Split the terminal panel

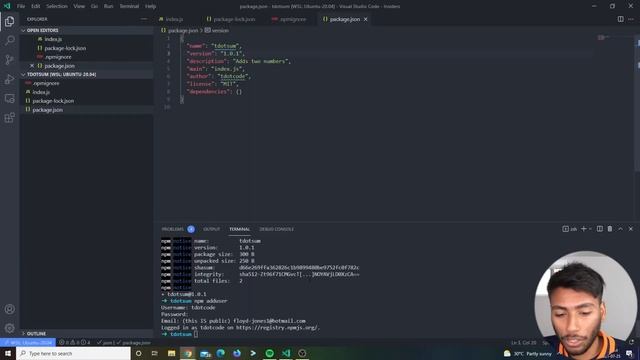[x=600, y=229]
